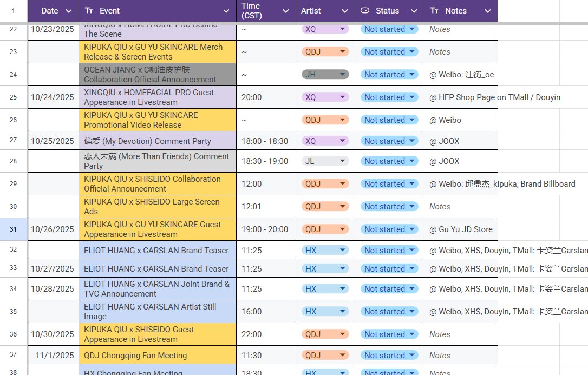The width and height of the screenshot is (588, 375).
Task: Select OCEAN JIANG Collaboration Official Announcement cell
Action: (158, 75)
